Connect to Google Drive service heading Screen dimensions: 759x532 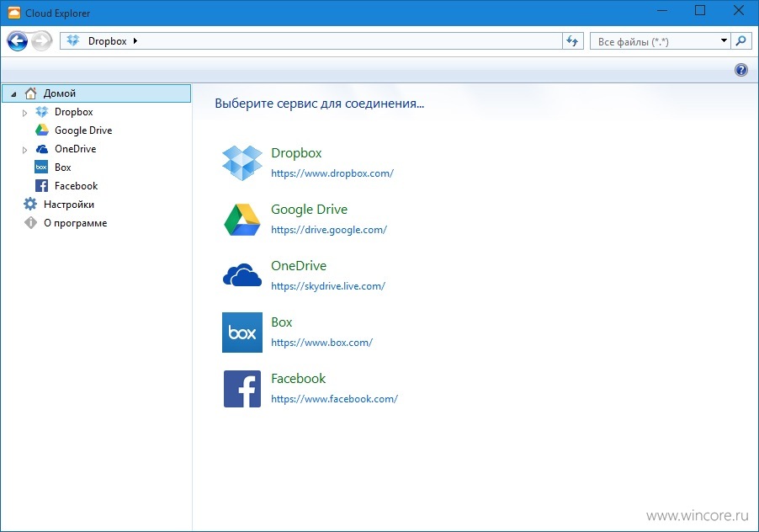coord(310,209)
